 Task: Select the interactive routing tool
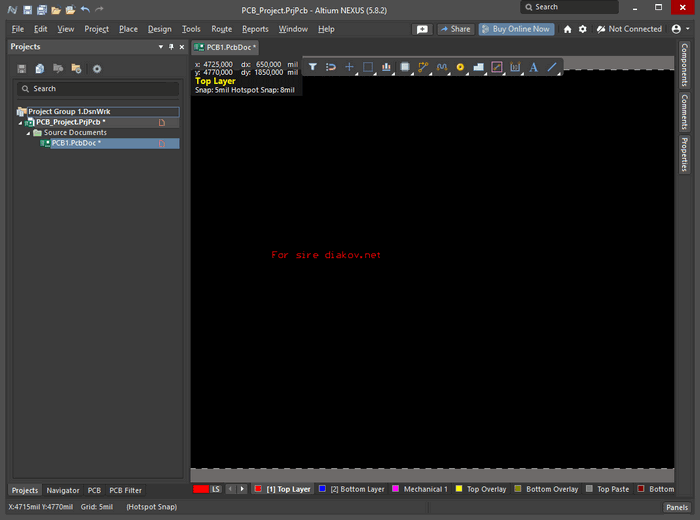[x=423, y=68]
